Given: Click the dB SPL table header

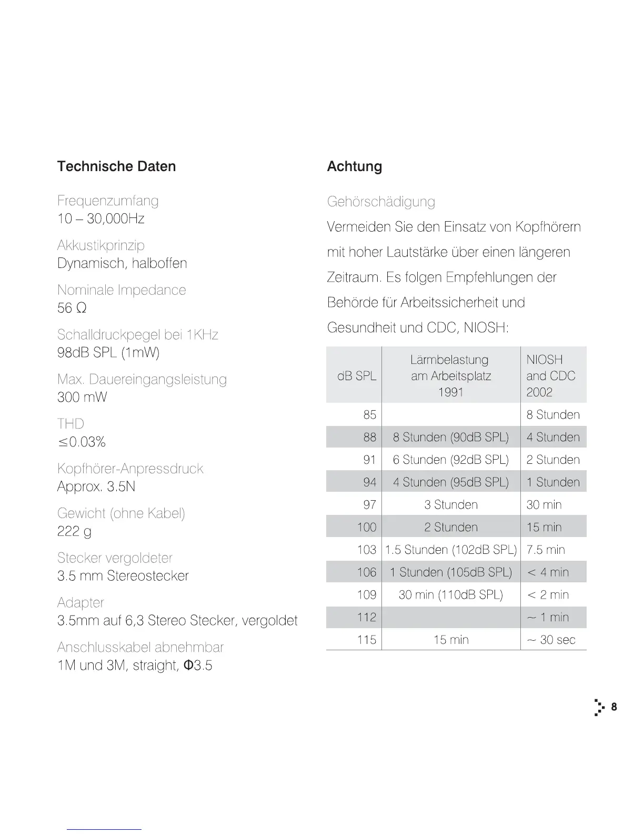Looking at the screenshot, I should tap(357, 376).
